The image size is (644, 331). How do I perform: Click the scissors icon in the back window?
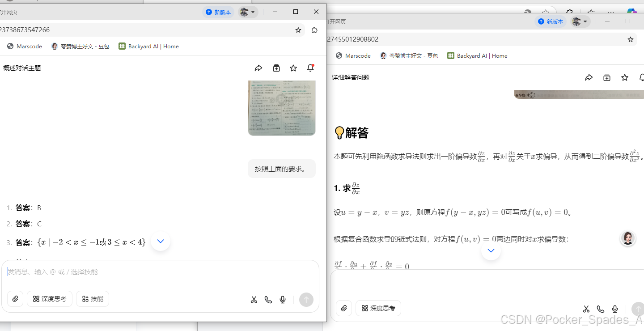coord(586,309)
